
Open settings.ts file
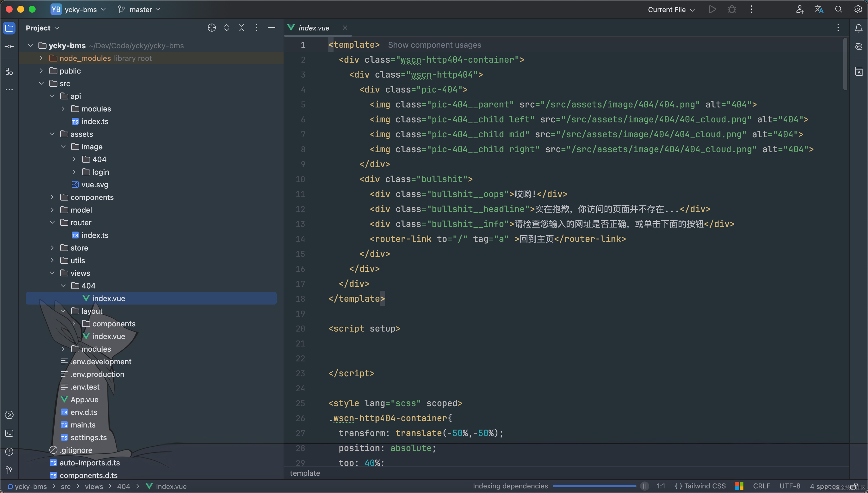coord(83,438)
